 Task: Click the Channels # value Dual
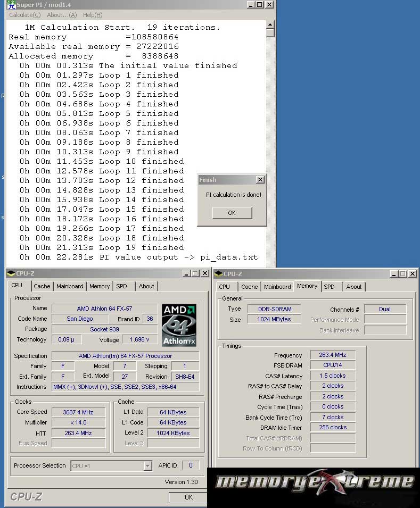[x=385, y=309]
